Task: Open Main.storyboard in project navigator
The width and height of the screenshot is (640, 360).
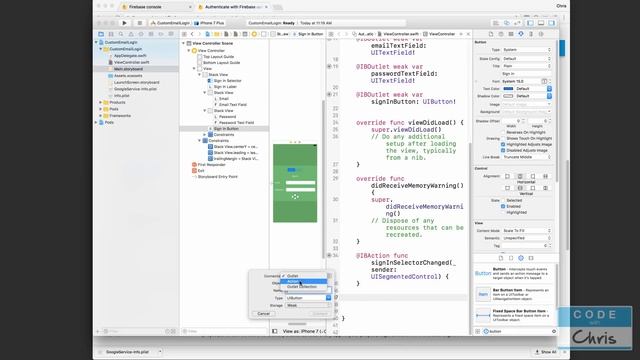Action: click(128, 69)
